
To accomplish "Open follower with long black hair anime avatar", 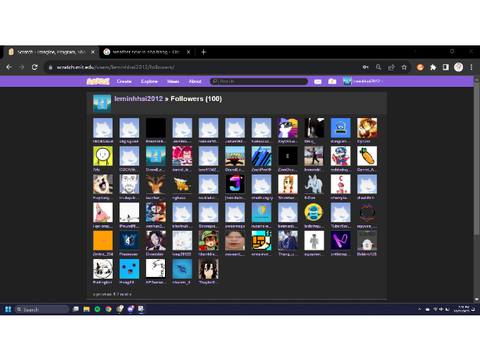I will 209,269.
